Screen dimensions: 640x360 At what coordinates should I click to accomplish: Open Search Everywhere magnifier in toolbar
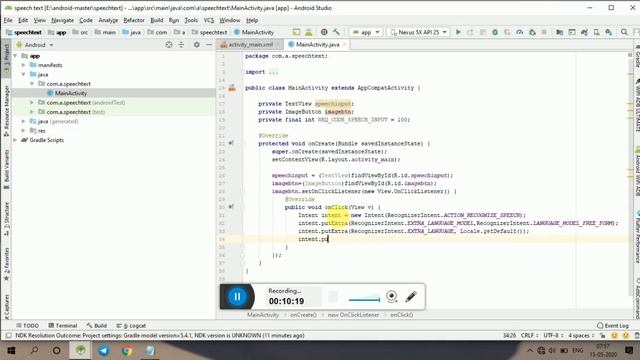(624, 32)
